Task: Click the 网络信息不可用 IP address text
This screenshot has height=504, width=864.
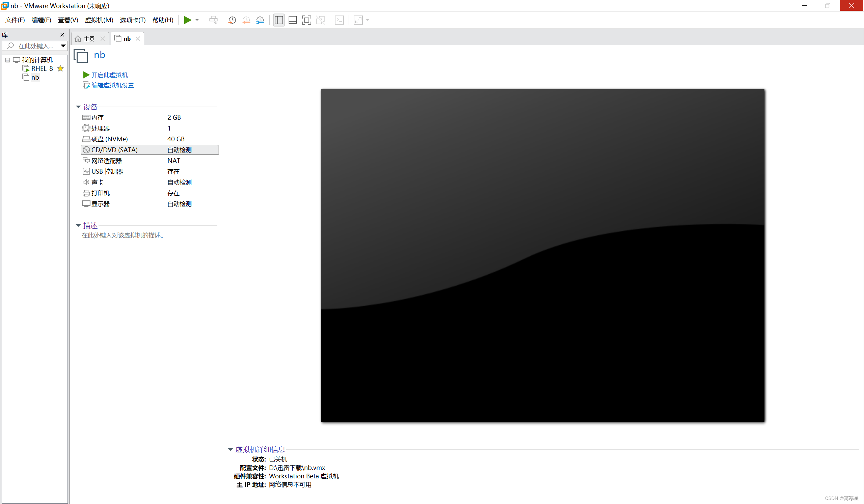Action: point(290,485)
